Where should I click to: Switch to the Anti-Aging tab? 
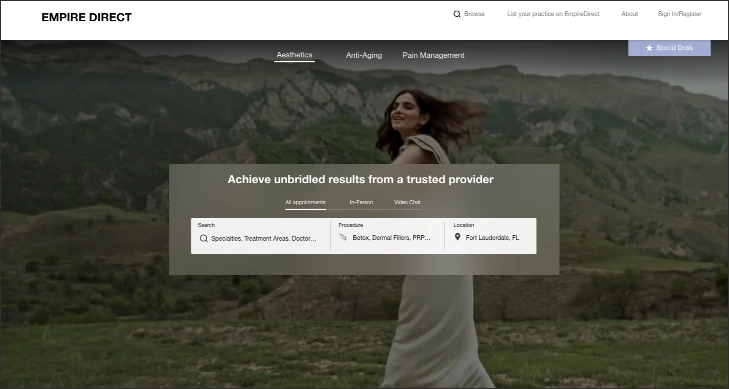pyautogui.click(x=364, y=55)
